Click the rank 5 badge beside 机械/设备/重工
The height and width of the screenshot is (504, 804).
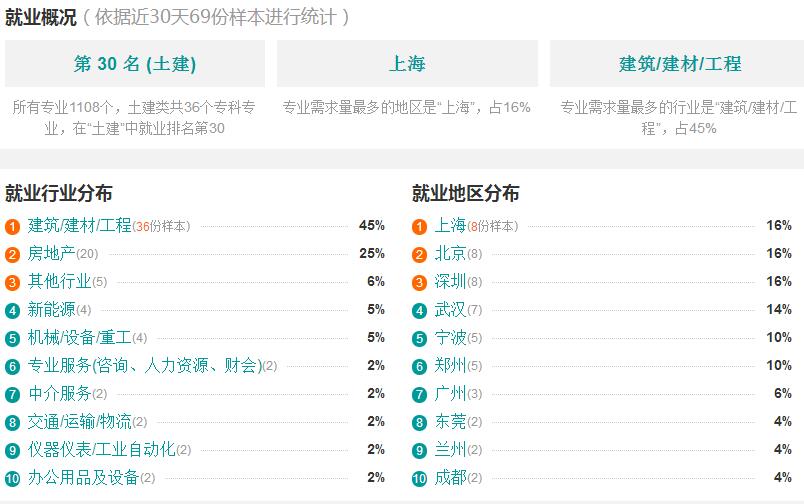coord(12,339)
